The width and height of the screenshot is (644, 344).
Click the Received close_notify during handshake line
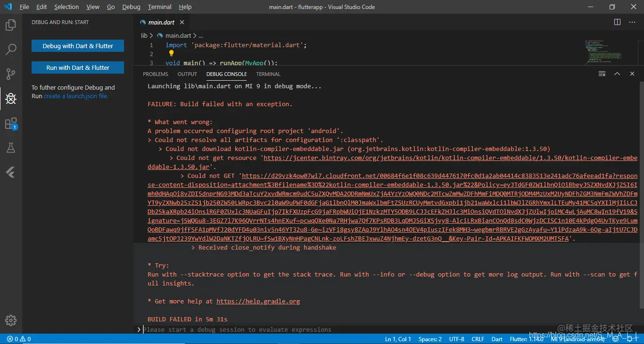264,247
